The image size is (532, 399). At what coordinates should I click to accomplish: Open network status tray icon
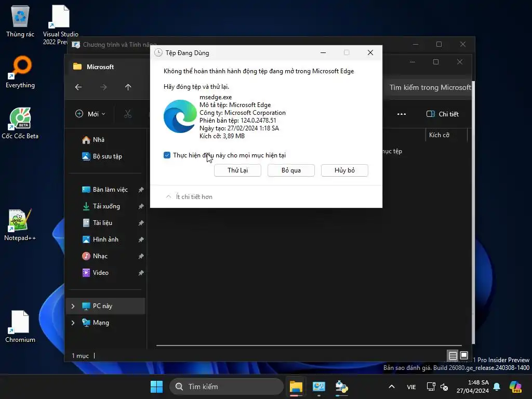click(431, 387)
